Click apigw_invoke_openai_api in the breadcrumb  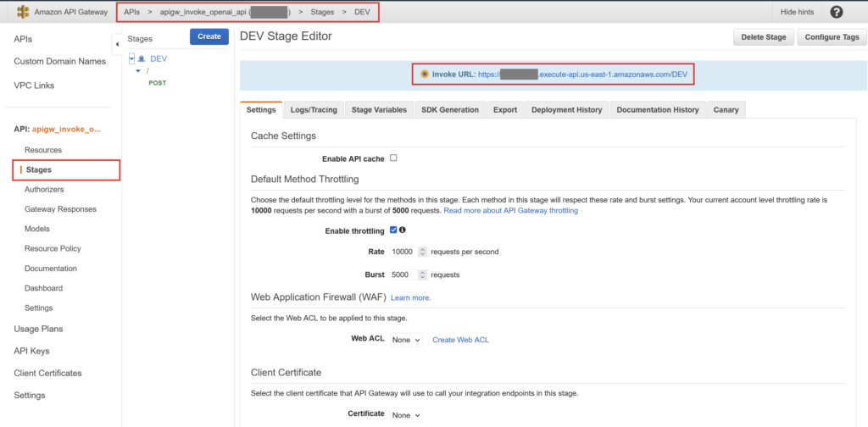click(203, 12)
